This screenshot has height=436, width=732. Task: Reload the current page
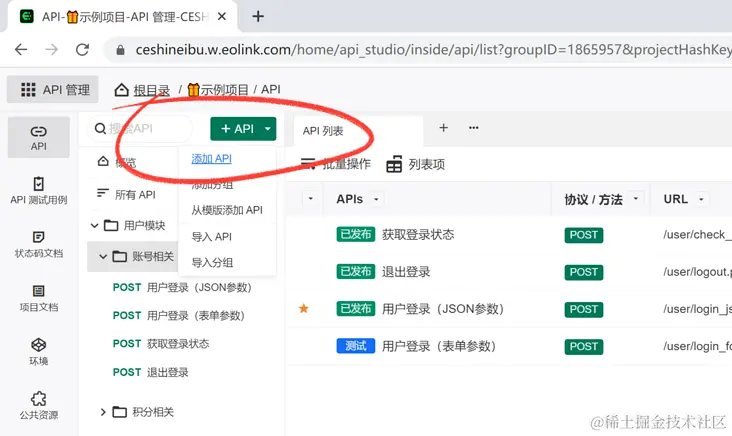click(83, 49)
